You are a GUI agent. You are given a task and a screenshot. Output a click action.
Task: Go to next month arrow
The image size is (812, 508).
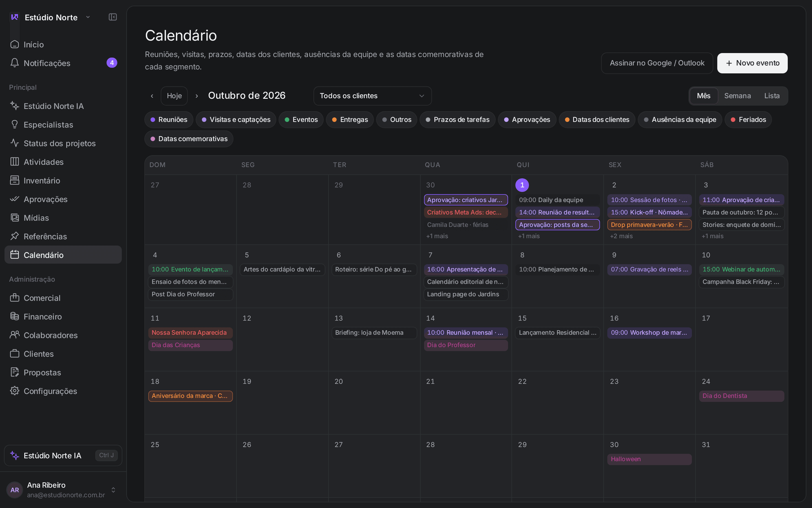click(197, 96)
